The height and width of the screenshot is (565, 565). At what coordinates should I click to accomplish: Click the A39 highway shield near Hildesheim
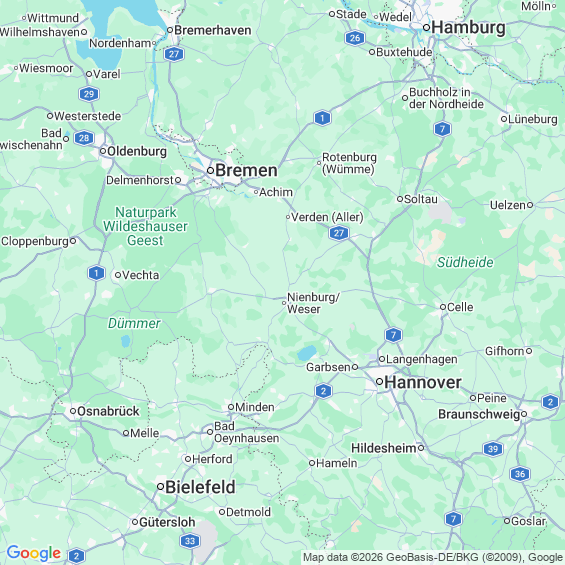493,449
